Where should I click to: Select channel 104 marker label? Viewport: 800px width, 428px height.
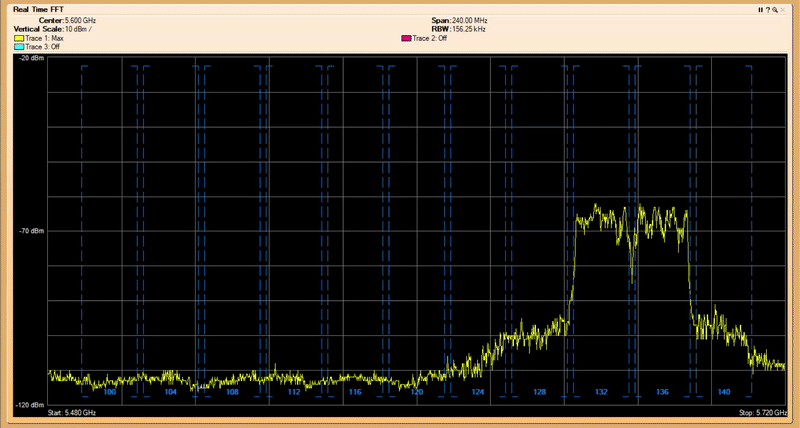click(170, 392)
